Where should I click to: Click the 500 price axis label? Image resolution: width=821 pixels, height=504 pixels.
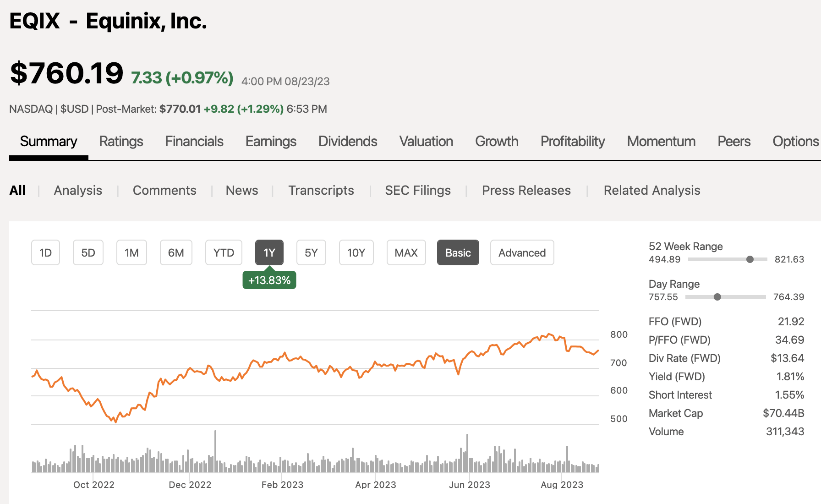(x=619, y=419)
